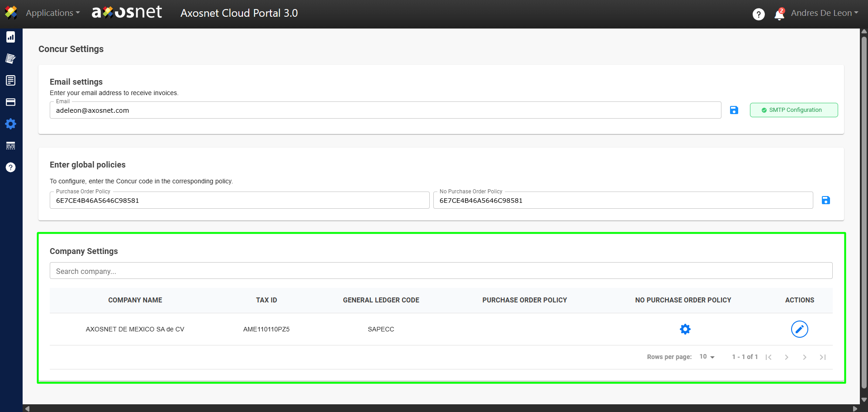Viewport: 868px width, 412px height.
Task: Save global policies with disk icon
Action: (x=826, y=200)
